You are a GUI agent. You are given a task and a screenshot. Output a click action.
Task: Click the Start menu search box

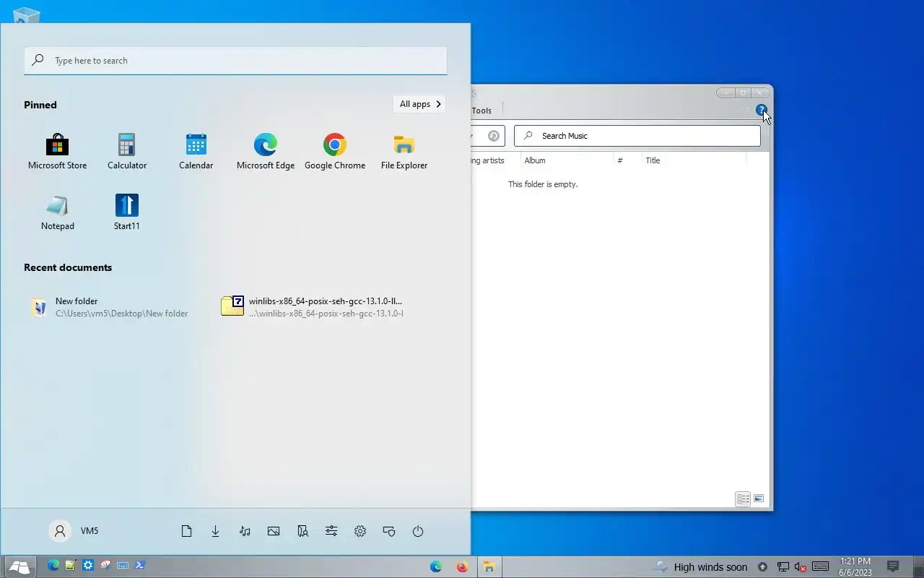point(235,61)
